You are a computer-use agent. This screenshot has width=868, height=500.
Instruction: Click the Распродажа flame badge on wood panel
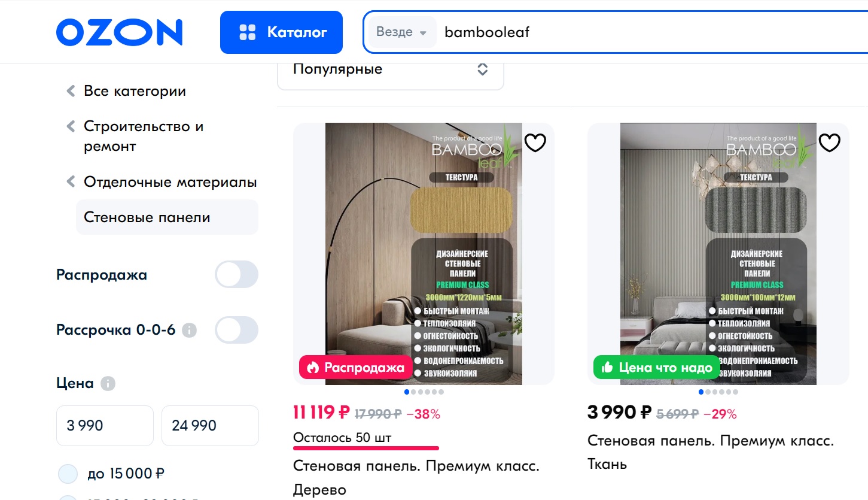tap(355, 367)
